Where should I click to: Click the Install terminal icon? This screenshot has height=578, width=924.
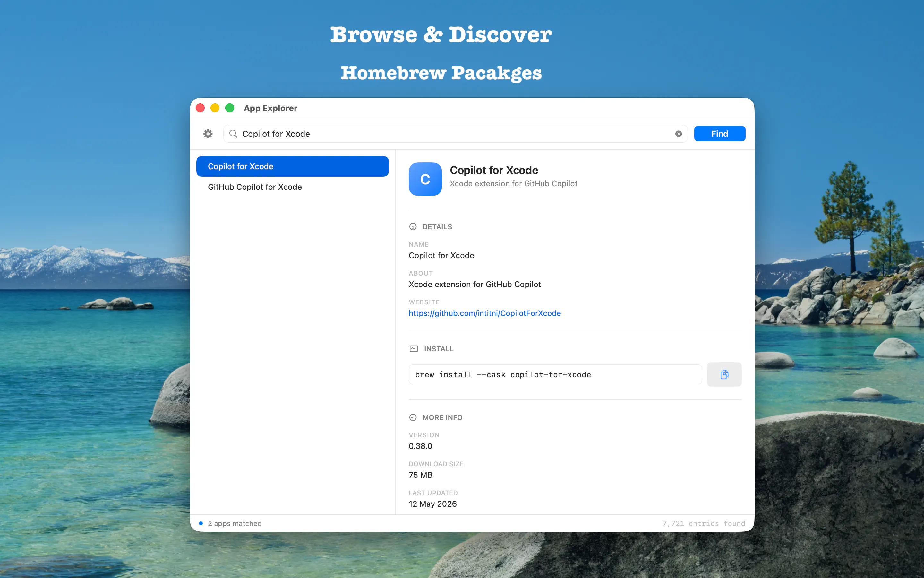coord(414,349)
